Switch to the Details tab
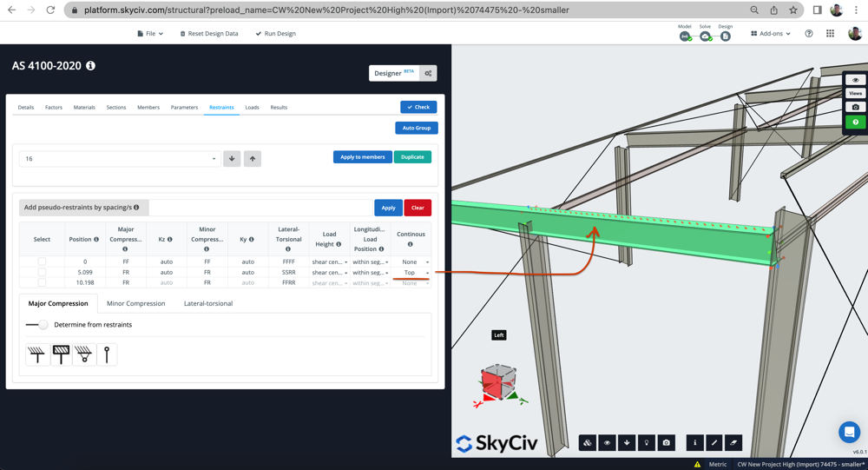 pos(26,107)
